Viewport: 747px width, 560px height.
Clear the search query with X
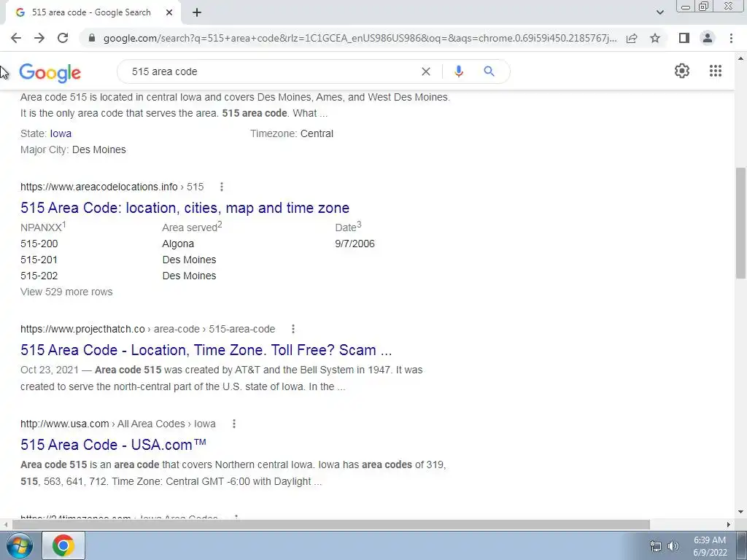[426, 71]
